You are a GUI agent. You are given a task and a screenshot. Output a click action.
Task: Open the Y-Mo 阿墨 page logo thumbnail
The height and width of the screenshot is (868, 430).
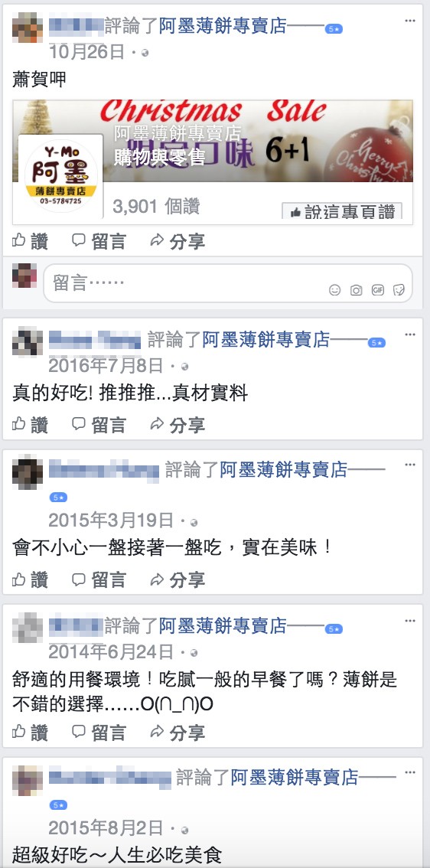tap(61, 176)
